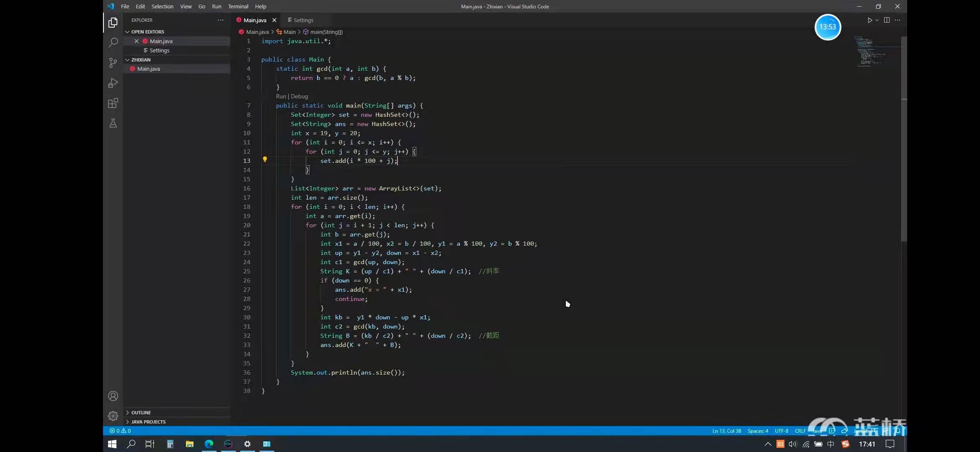Select Main.java in the Open Editors list
Viewport: 980px width, 452px height.
177,41
